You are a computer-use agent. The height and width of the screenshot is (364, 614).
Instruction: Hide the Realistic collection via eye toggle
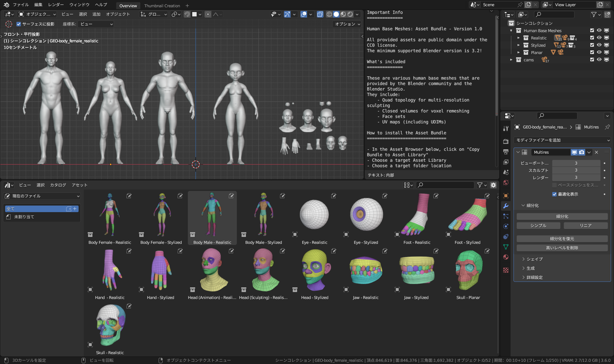click(599, 38)
